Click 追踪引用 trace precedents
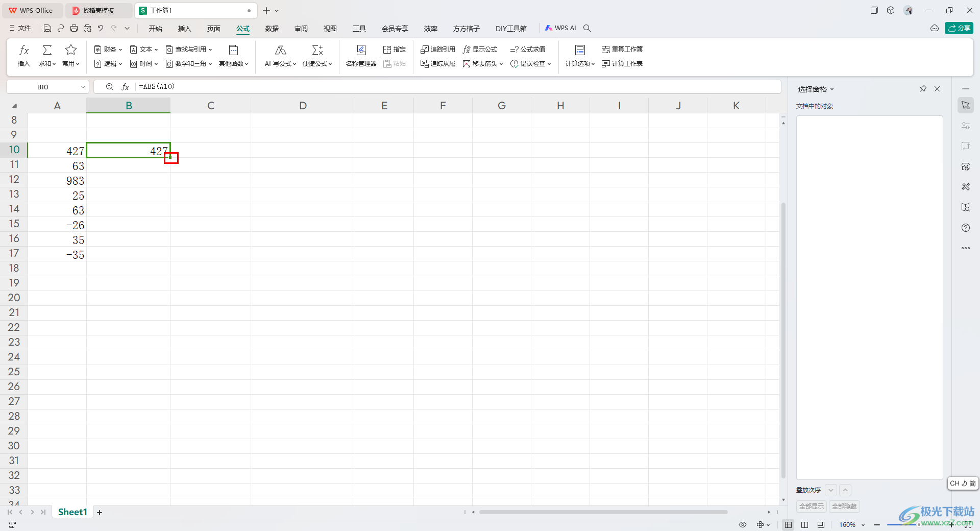This screenshot has height=531, width=980. 438,50
